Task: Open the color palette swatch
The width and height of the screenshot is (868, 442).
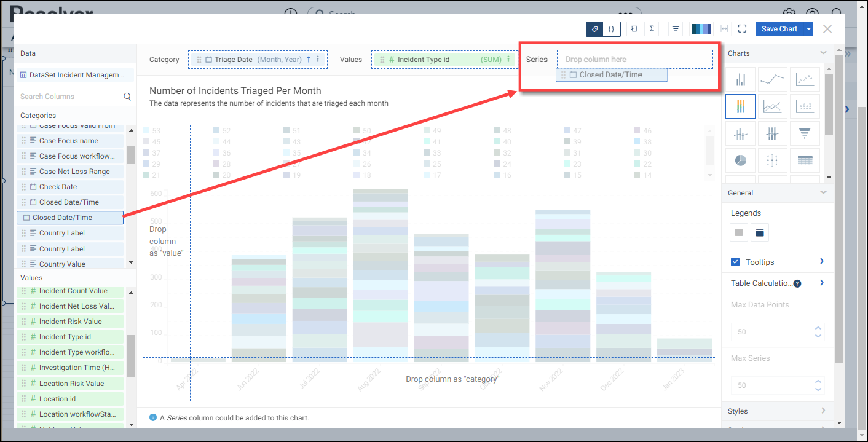Action: click(701, 29)
